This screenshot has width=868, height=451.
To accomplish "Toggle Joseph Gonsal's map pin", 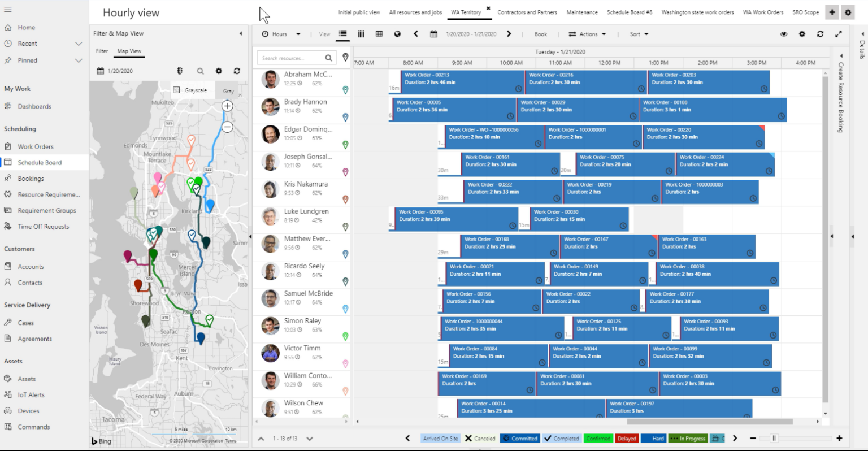I will 345,172.
